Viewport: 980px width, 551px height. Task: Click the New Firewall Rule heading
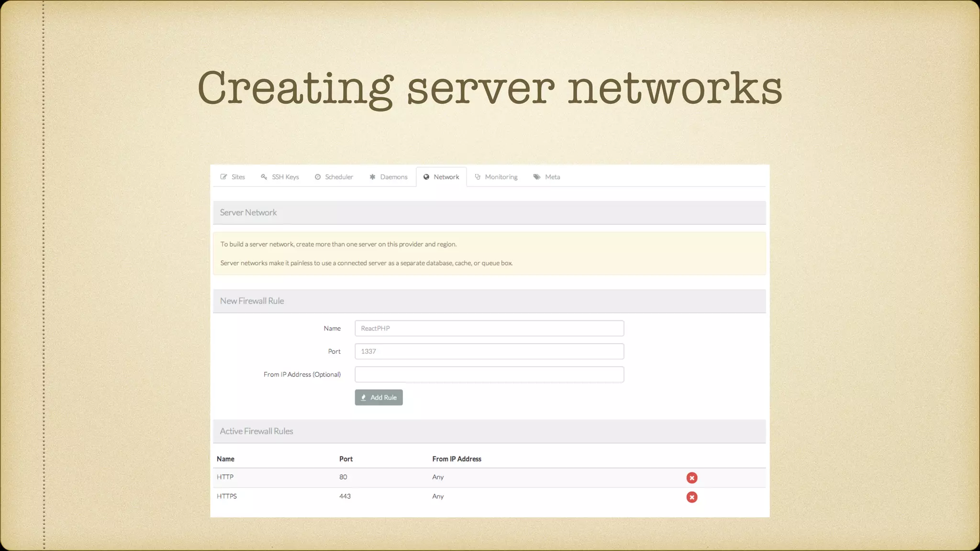click(252, 301)
